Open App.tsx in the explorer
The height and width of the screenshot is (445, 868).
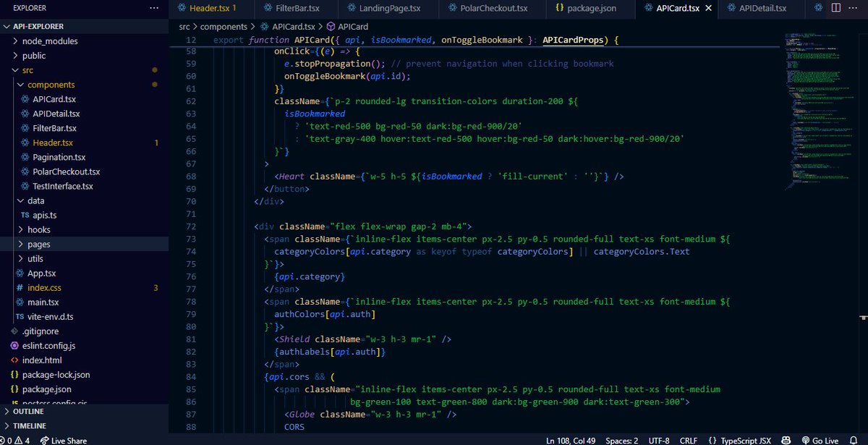[41, 273]
